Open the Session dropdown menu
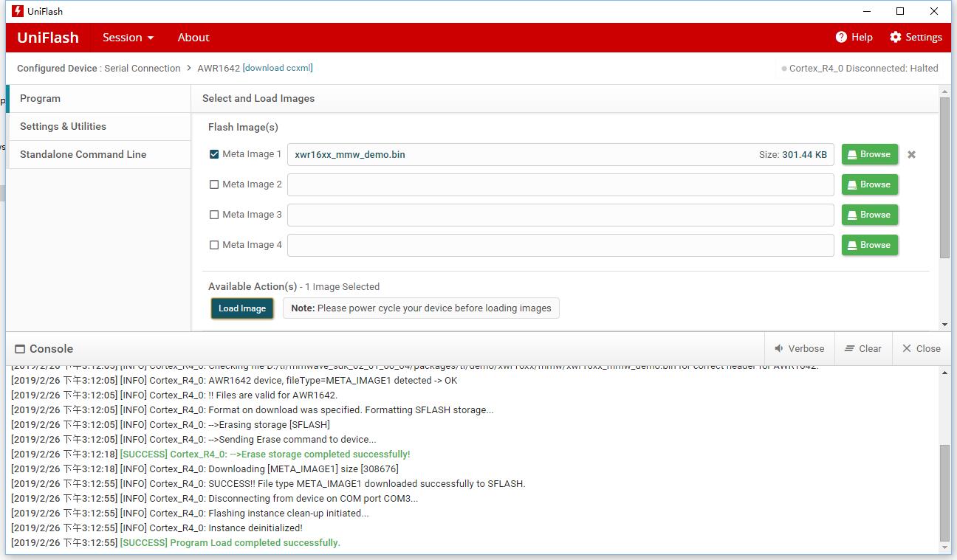Screen dimensions: 957x560 (x=128, y=37)
